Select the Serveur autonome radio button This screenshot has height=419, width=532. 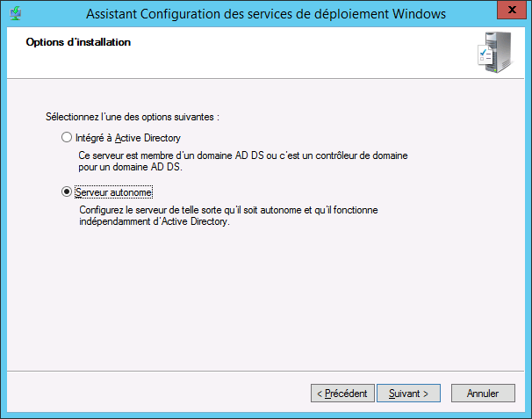click(x=67, y=191)
